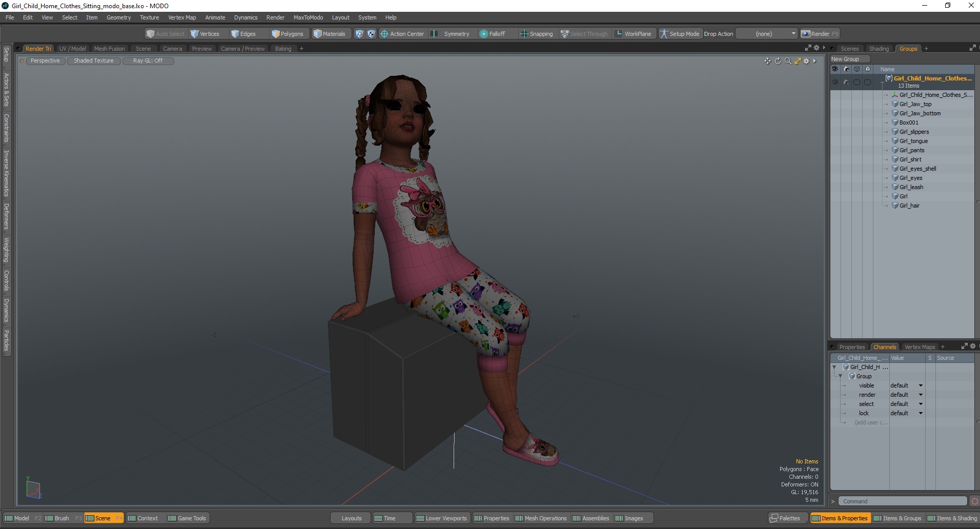Screen dimensions: 980x529
Task: Click the Ray GL: Off button
Action: (148, 60)
